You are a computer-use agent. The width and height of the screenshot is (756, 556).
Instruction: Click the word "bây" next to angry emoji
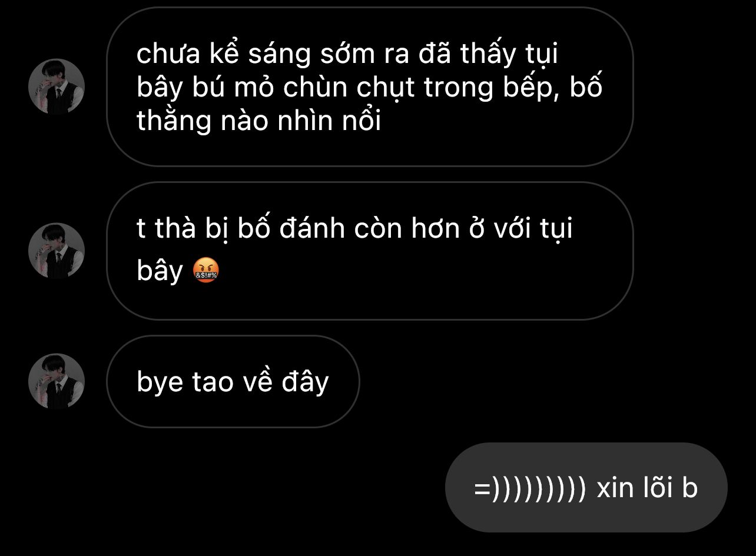point(160,271)
